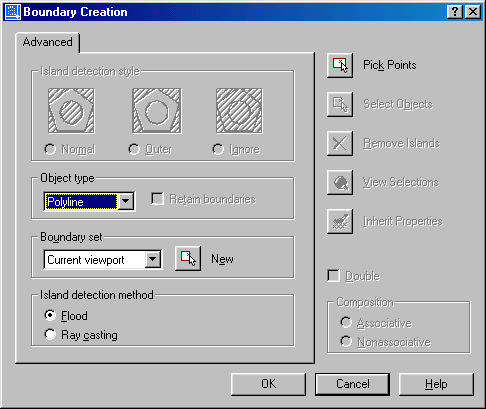Image resolution: width=486 pixels, height=409 pixels.
Task: Click the Cancel button
Action: click(x=352, y=384)
